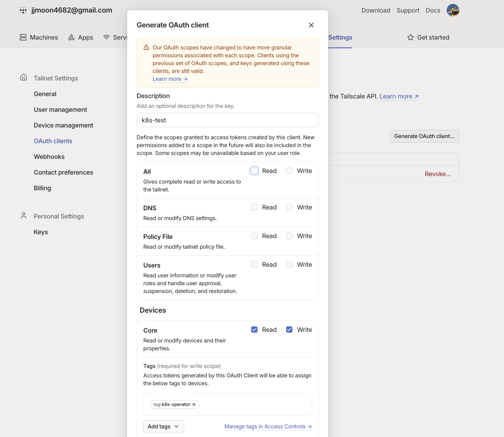504x437 pixels.
Task: Click the Personal Settings person icon
Action: tap(24, 215)
